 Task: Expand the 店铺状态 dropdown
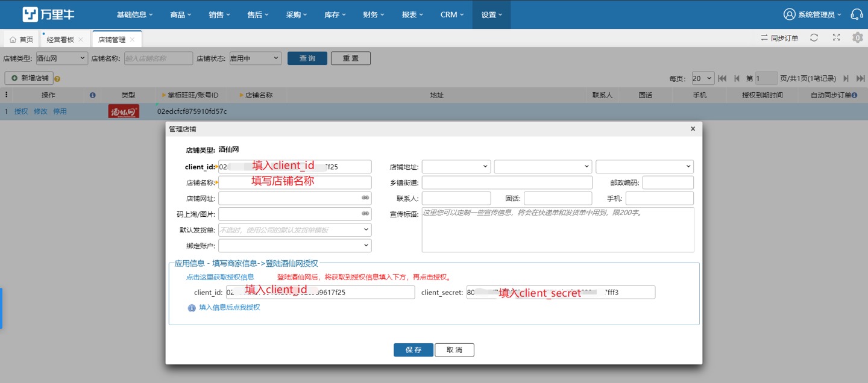click(256, 58)
